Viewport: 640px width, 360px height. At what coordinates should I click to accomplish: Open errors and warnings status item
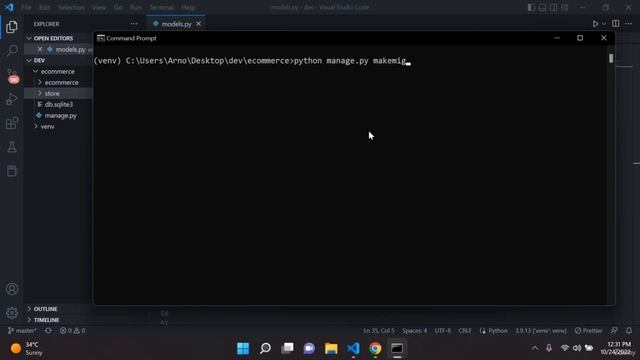click(x=72, y=331)
